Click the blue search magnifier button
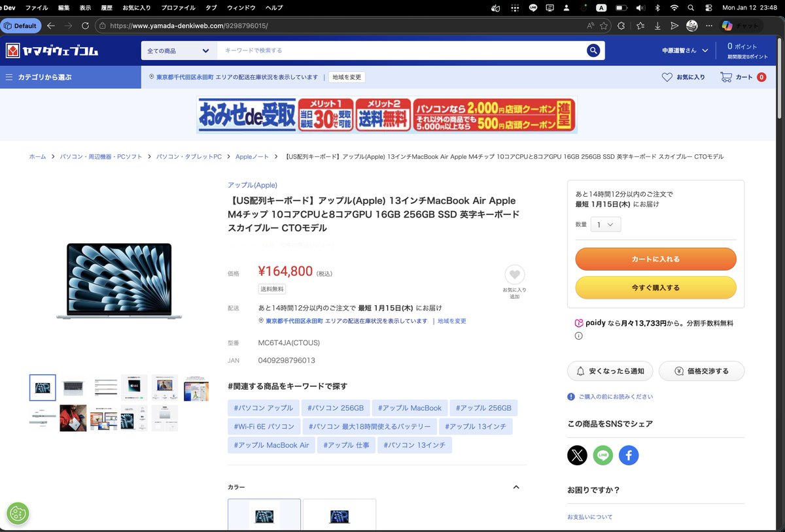 coord(593,50)
